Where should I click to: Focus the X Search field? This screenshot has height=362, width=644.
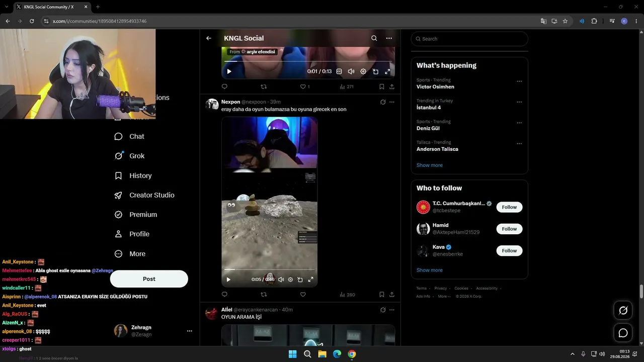469,39
